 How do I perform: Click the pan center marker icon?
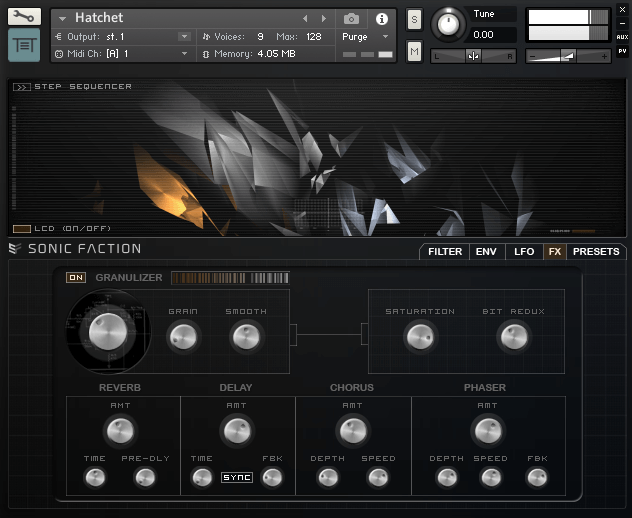pyautogui.click(x=473, y=56)
